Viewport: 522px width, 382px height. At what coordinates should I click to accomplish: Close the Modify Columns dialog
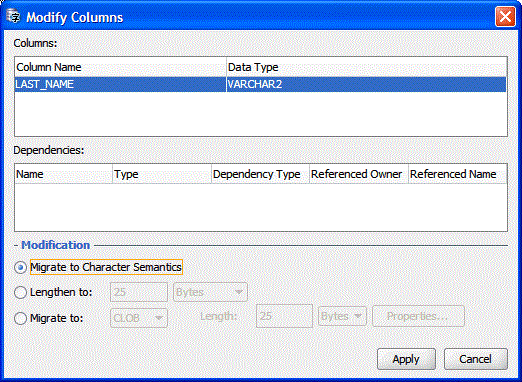point(505,16)
